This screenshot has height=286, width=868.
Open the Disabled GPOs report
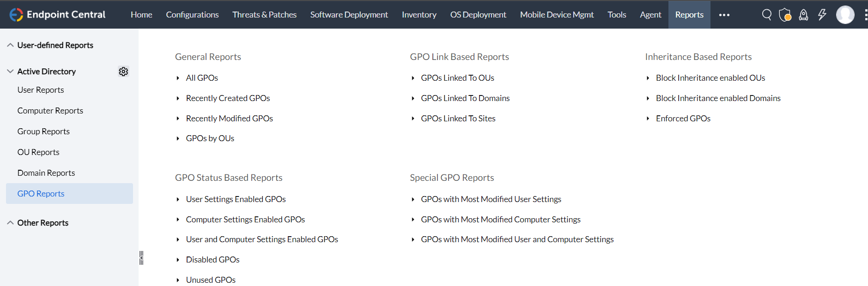click(x=212, y=260)
